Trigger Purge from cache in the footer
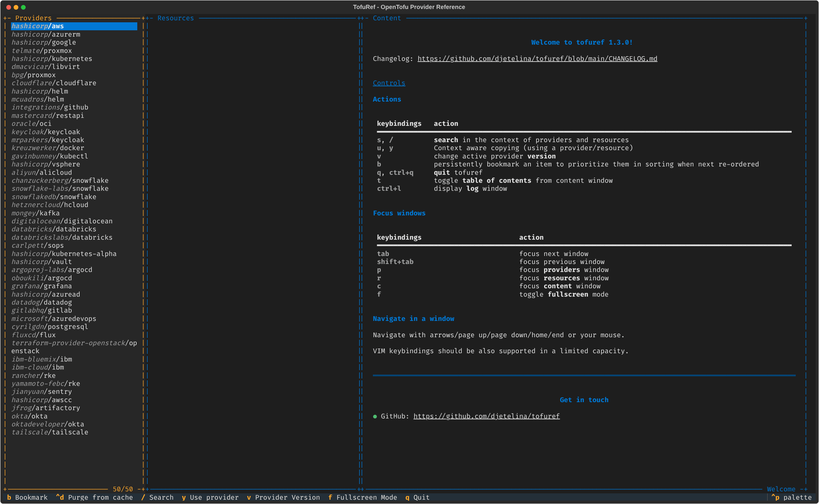This screenshot has width=819, height=504. (x=96, y=497)
